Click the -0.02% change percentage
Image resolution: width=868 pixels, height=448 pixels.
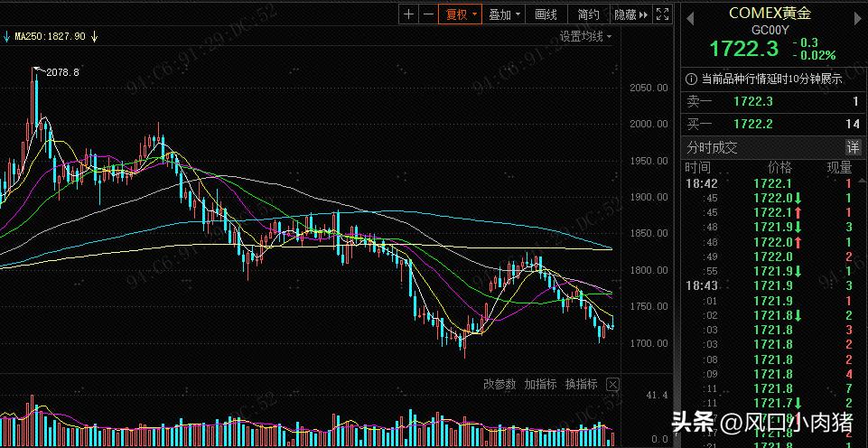pyautogui.click(x=814, y=55)
